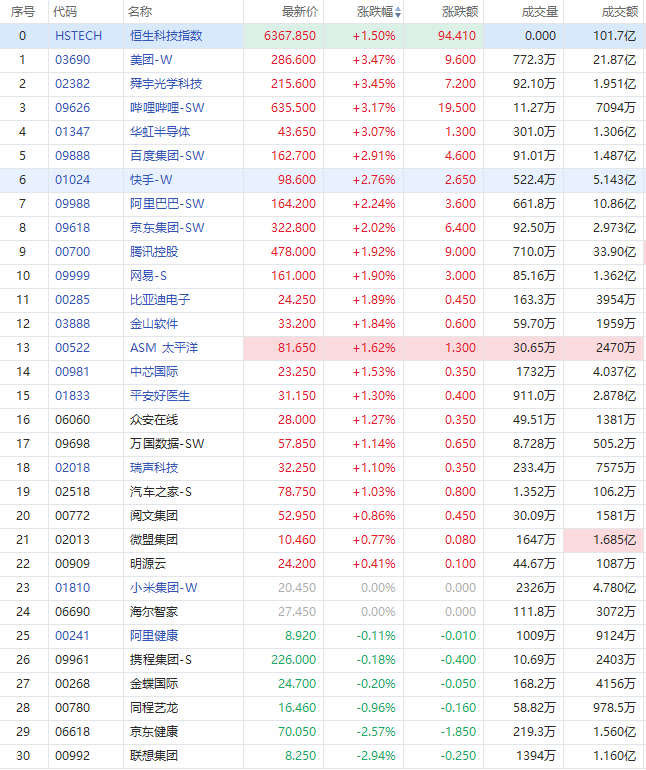Select 阅文集团 row name

[x=154, y=516]
